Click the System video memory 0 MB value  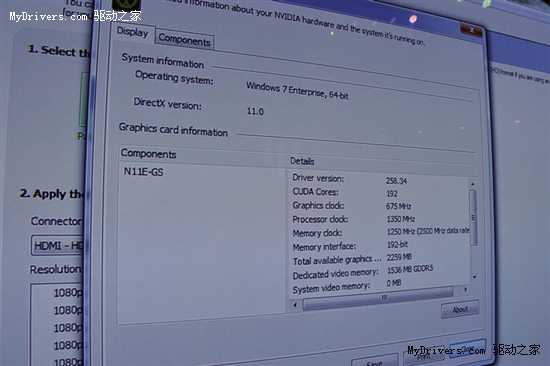[x=394, y=283]
